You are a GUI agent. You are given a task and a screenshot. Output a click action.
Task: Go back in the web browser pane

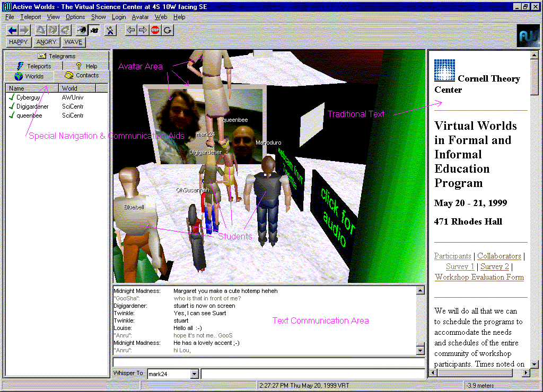point(130,30)
